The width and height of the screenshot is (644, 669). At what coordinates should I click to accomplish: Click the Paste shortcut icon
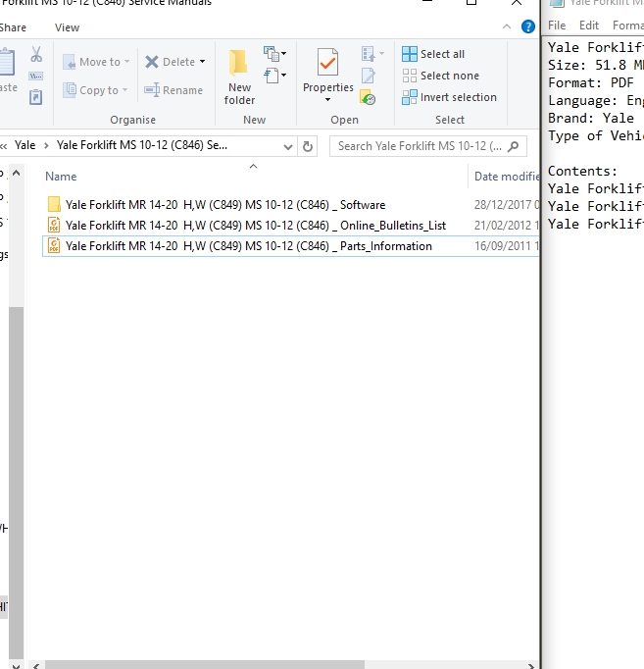pos(36,97)
